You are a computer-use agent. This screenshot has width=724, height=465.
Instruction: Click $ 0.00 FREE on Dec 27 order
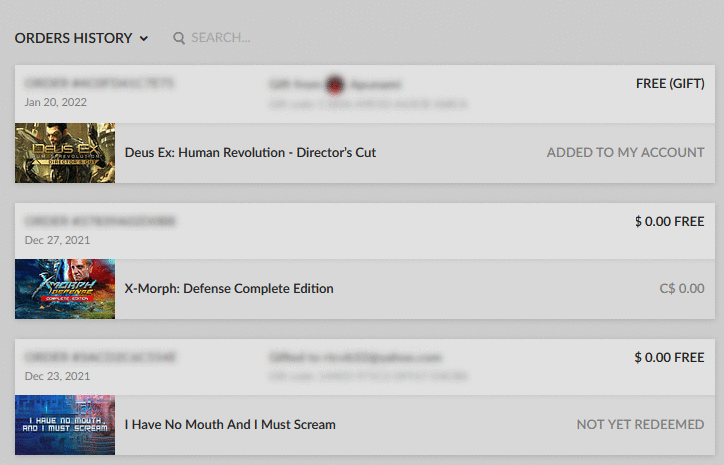click(670, 222)
